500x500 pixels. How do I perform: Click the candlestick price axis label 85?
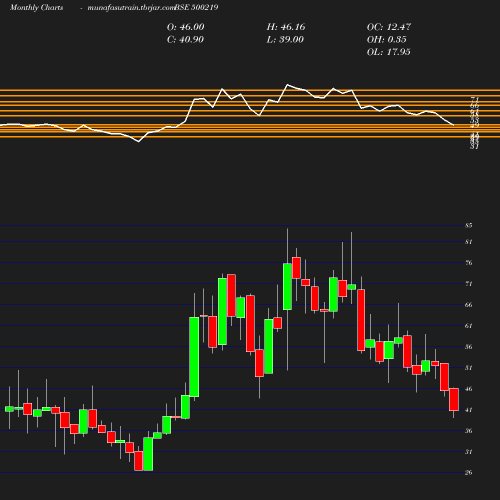(469, 226)
